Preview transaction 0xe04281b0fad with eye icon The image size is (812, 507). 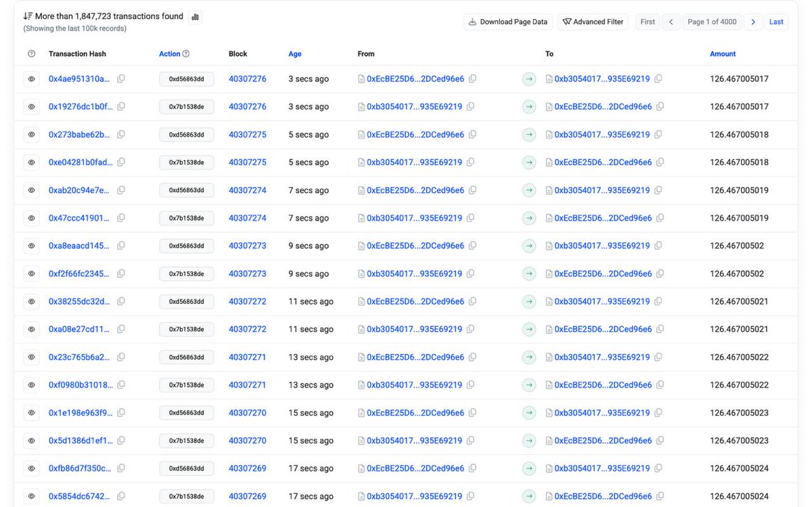coord(31,162)
